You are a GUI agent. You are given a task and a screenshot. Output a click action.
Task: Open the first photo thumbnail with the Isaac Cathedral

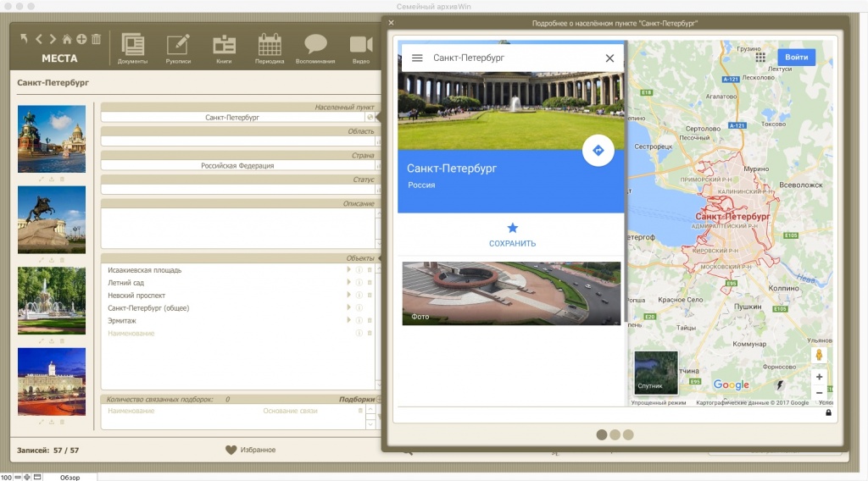tap(52, 140)
